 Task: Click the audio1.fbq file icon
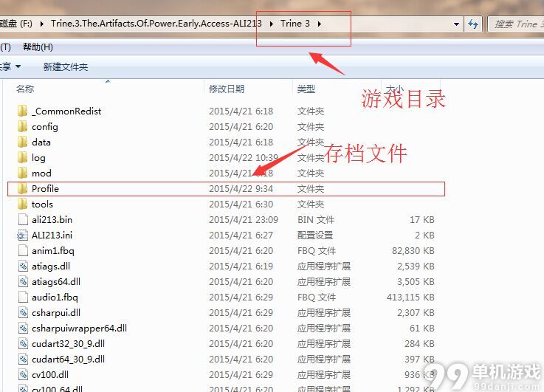point(23,297)
